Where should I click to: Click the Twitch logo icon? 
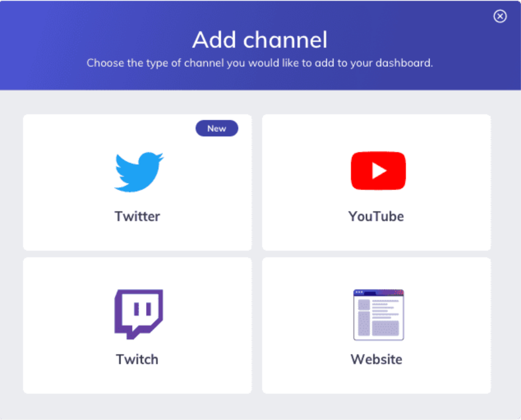[138, 314]
